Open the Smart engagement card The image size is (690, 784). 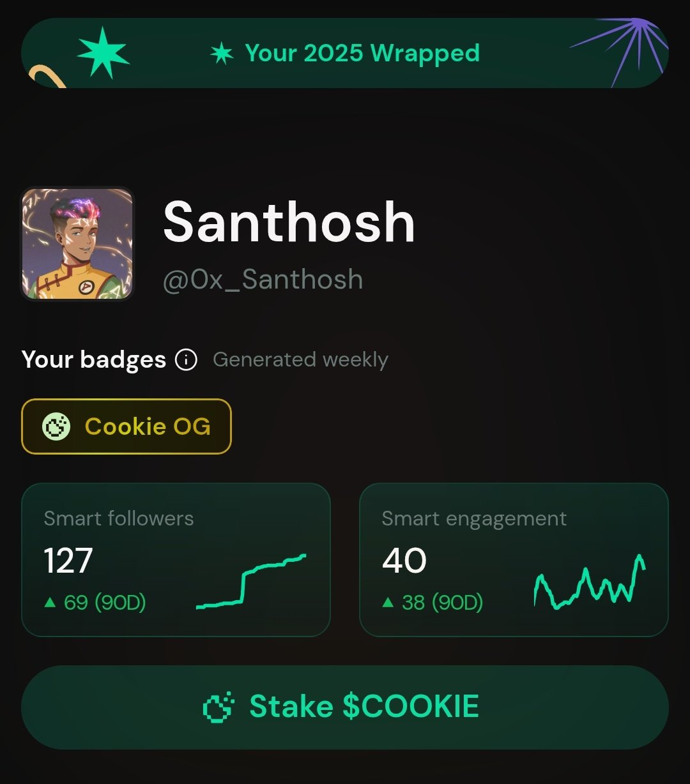click(x=514, y=560)
